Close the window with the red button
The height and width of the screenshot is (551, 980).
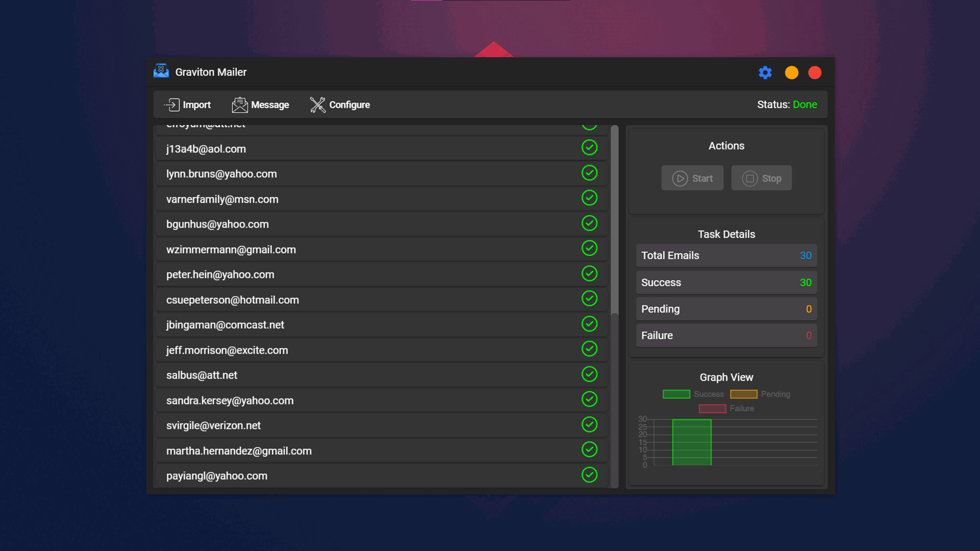pos(815,73)
